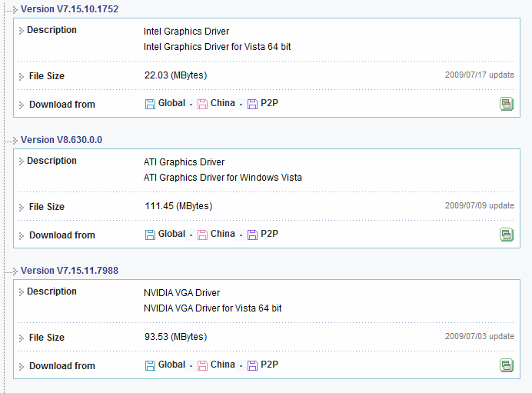Collapse the Version V8.630.0.0 section
The height and width of the screenshot is (393, 532).
coord(15,141)
